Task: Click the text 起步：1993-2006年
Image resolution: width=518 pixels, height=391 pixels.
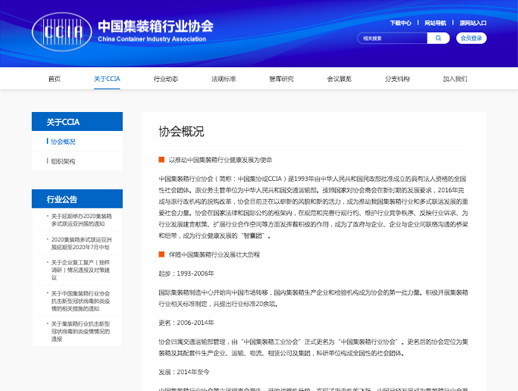Action: point(186,274)
